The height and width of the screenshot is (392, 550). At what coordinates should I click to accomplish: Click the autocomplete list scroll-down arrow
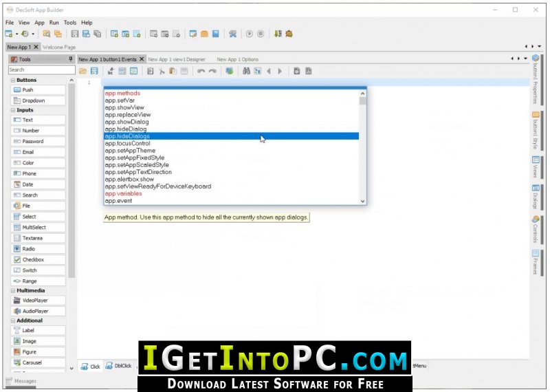click(x=363, y=201)
